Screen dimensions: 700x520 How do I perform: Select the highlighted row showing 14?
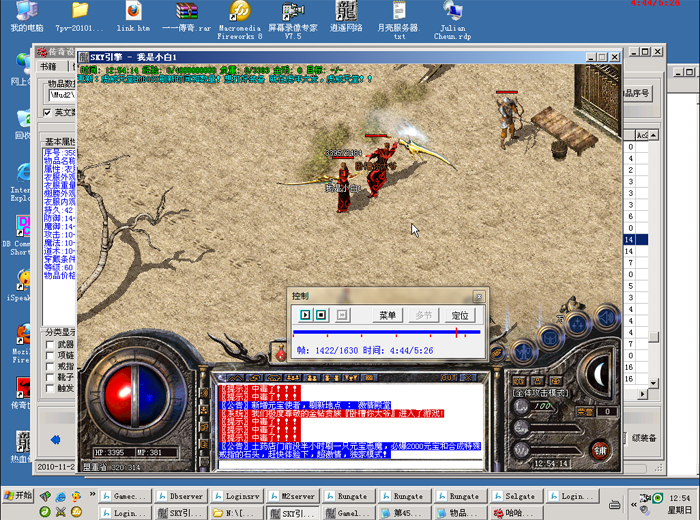click(x=636, y=240)
